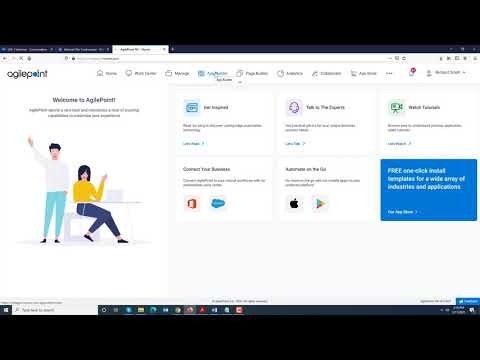Switch to the Analytics section
Viewport: 480px width, 360px height.
(290, 73)
